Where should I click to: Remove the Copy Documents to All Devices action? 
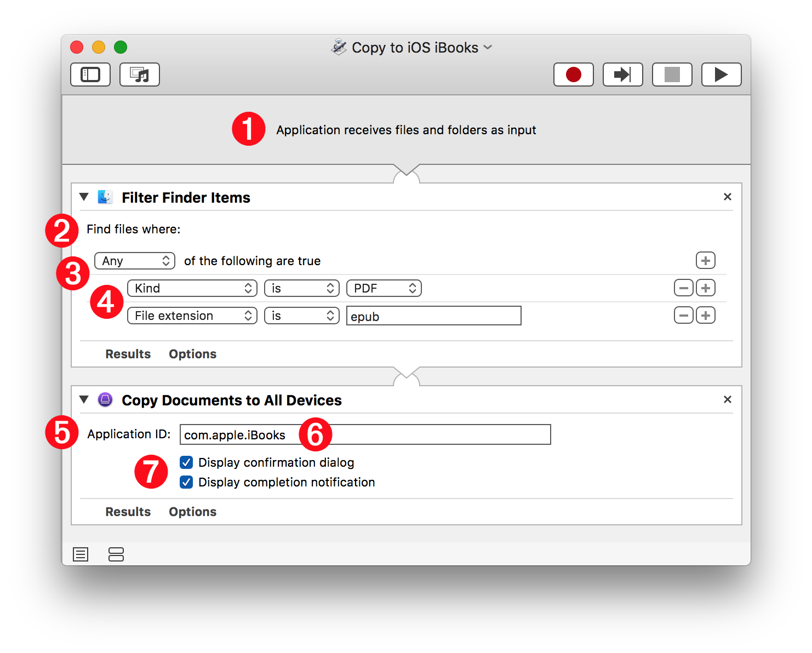click(728, 399)
